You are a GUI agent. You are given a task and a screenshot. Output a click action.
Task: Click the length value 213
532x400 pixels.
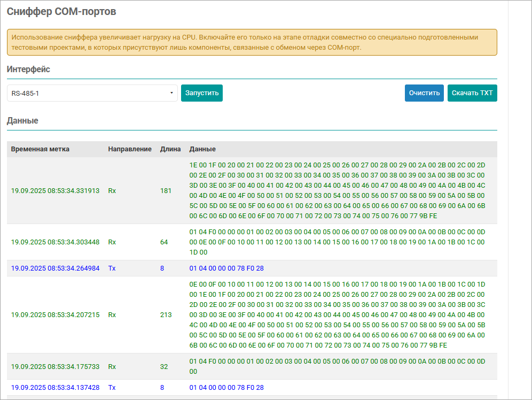tap(166, 315)
